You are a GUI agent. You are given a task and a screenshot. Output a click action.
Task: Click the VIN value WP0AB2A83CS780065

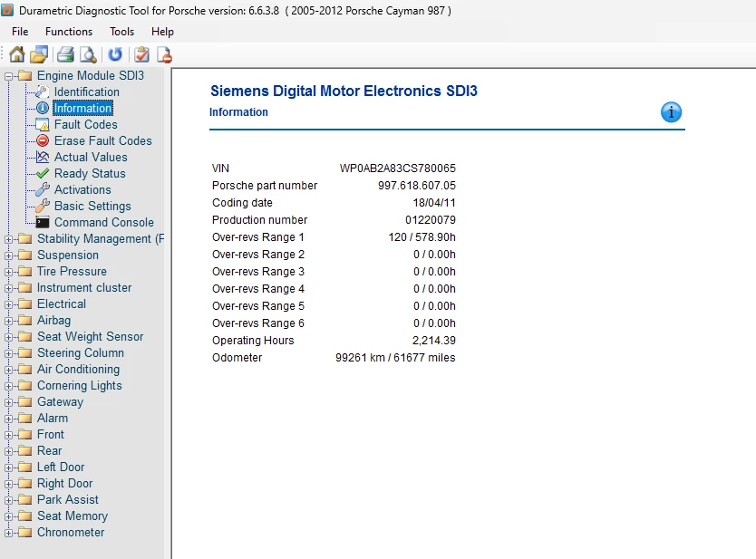(x=398, y=169)
